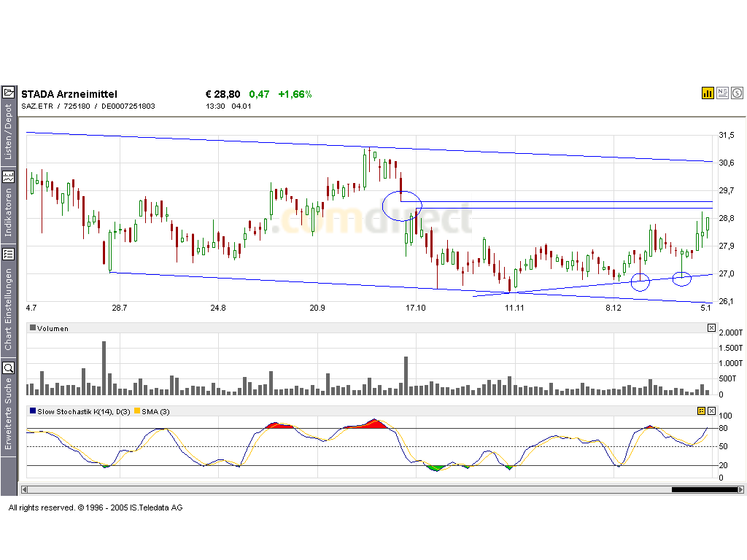This screenshot has height=560, width=747.
Task: Click the '€ 28,80' price display
Action: pos(222,93)
